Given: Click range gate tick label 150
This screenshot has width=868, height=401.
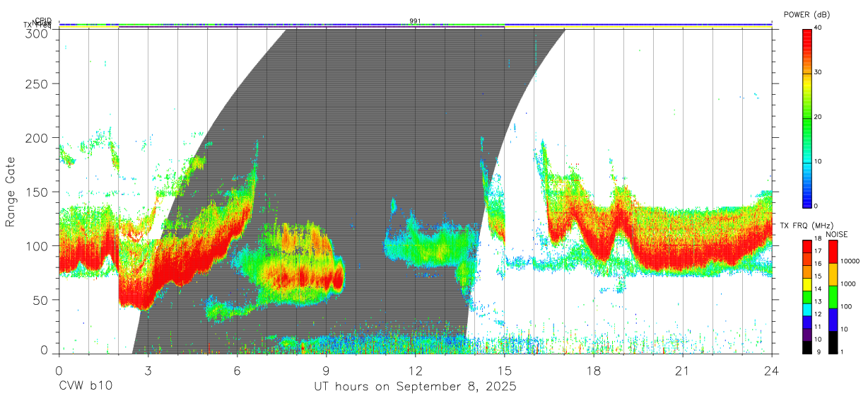Looking at the screenshot, I should coord(38,192).
